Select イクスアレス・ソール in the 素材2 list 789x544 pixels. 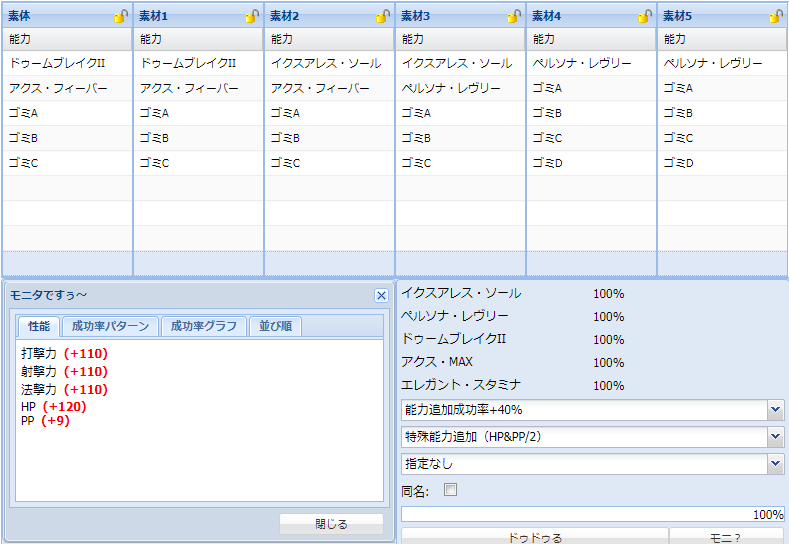pyautogui.click(x=329, y=63)
